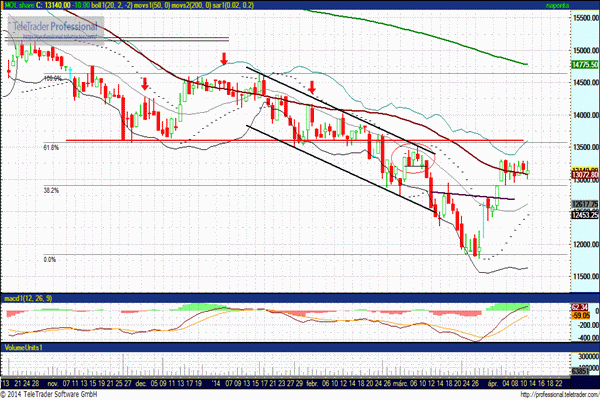600x400 pixels.
Task: Click the 14775.50 green price tag
Action: 585,65
